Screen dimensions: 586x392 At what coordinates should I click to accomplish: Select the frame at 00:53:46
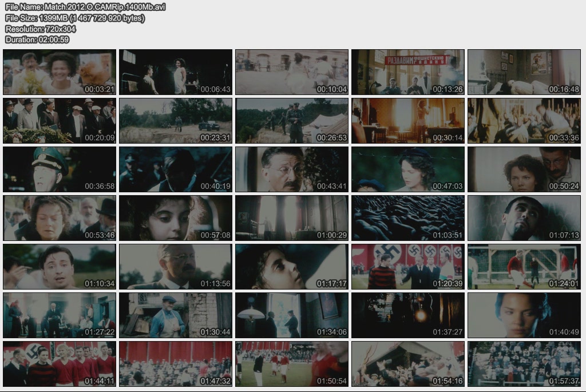(60, 218)
